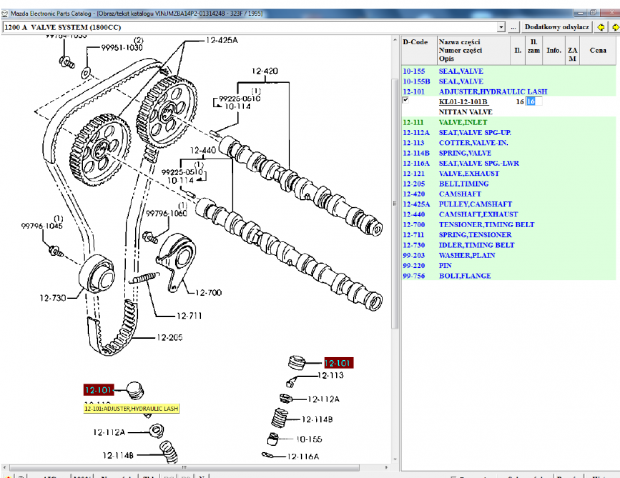This screenshot has height=478, width=620.
Task: Click the Dodatkowy odsyłacz button
Action: [557, 27]
